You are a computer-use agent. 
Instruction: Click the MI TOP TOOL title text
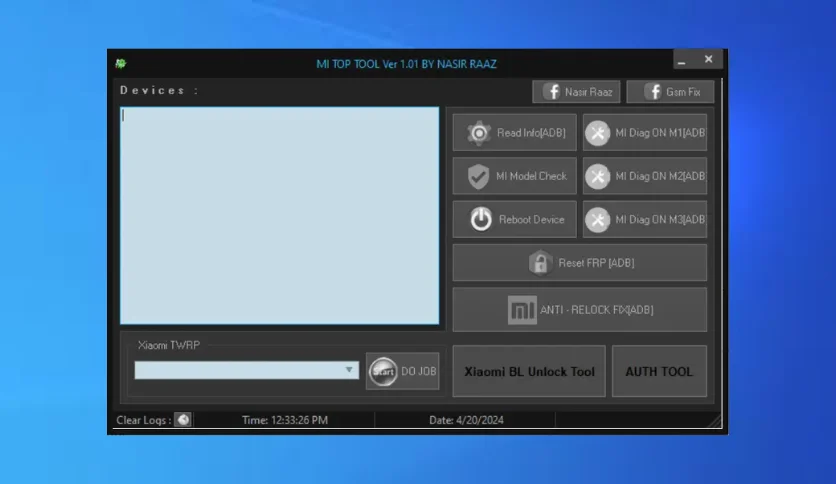406,64
